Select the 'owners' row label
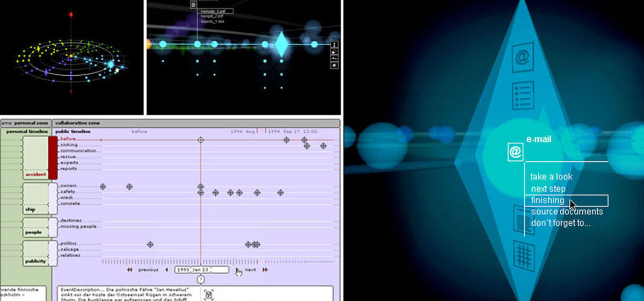Image resolution: width=644 pixels, height=301 pixels. click(x=69, y=186)
